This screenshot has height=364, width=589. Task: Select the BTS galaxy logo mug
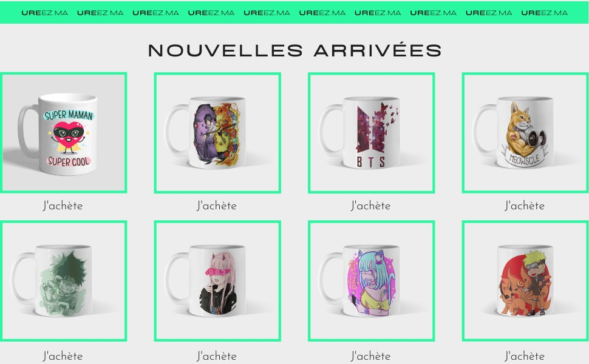(372, 133)
